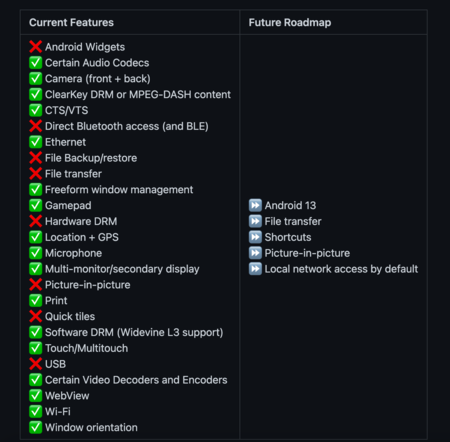Click the Current Features column header
Image resolution: width=450 pixels, height=442 pixels.
pyautogui.click(x=71, y=22)
